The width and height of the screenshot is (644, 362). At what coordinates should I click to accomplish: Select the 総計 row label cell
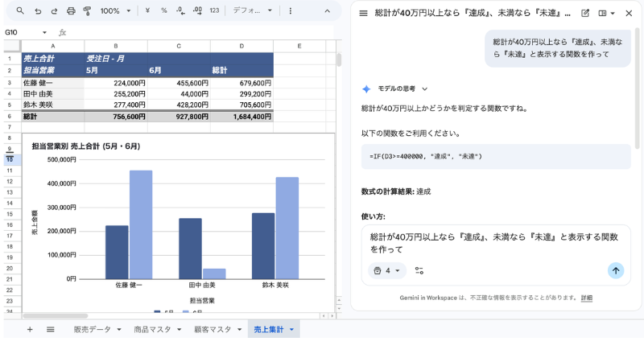coord(53,117)
